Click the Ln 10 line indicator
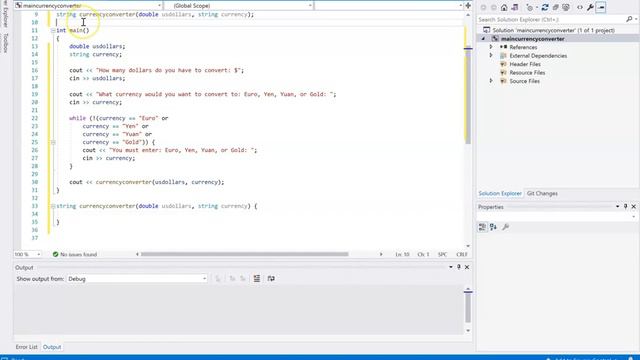 [x=402, y=254]
